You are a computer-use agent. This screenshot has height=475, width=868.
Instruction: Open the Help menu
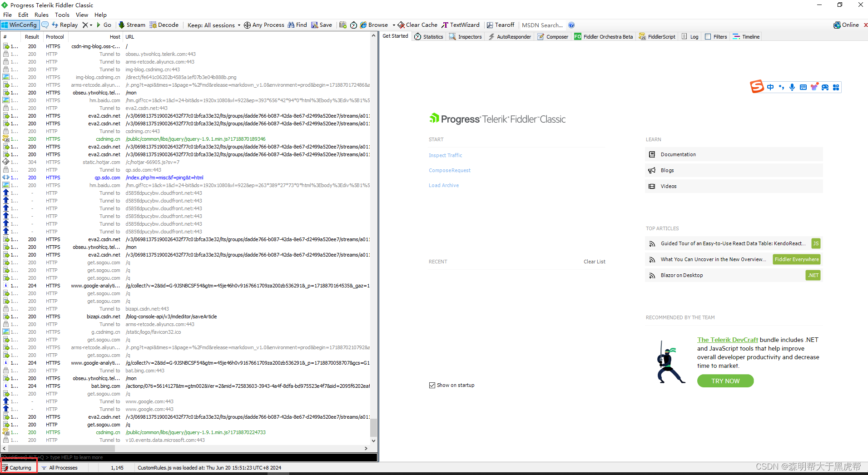[x=100, y=15]
